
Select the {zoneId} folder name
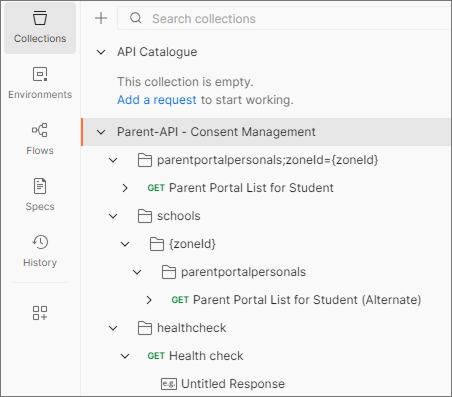pyautogui.click(x=192, y=244)
